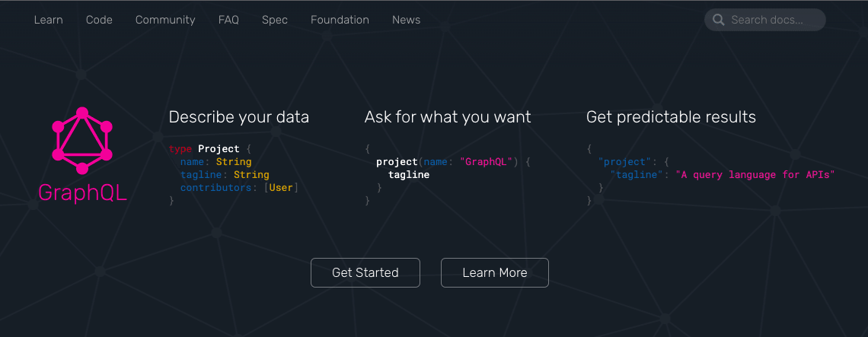
Task: Open the Learn menu item
Action: [49, 20]
